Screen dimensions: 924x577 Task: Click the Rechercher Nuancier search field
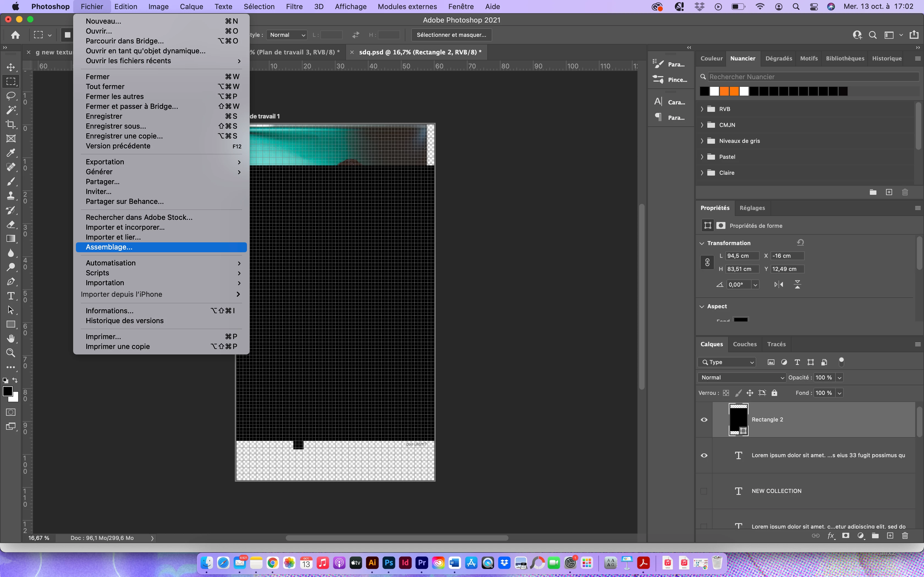(813, 77)
